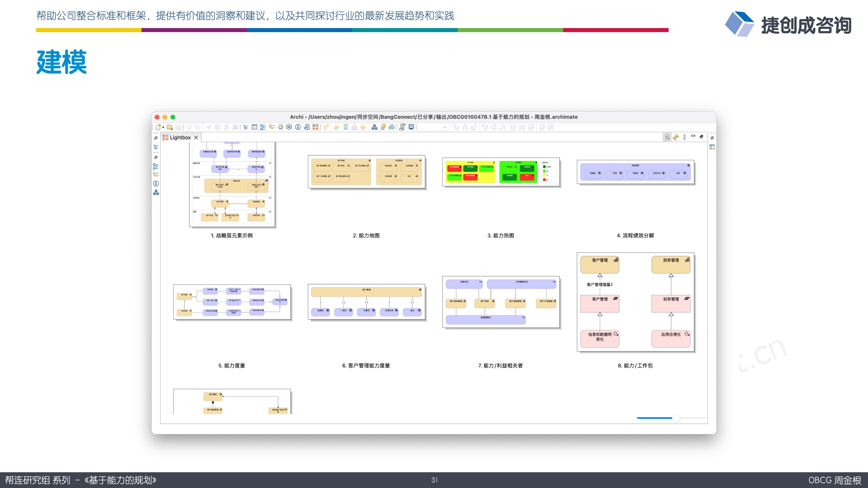Image resolution: width=868 pixels, height=488 pixels.
Task: Open the 战略层元素示例 diagram thumbnail
Action: (232, 184)
